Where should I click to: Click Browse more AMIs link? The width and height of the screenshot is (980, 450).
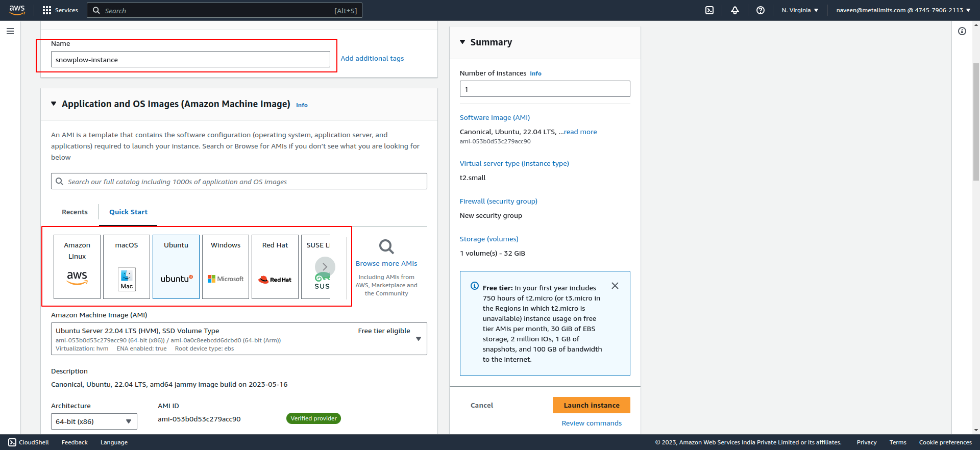coord(386,263)
